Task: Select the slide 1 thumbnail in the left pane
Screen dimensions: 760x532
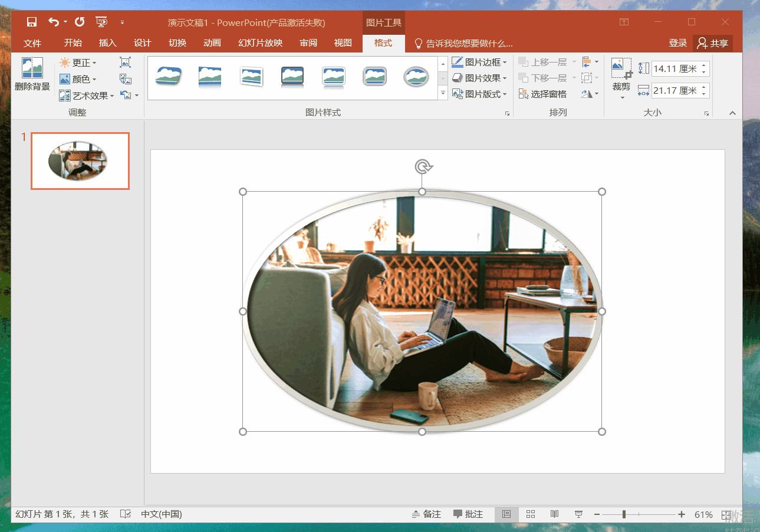Action: [80, 161]
